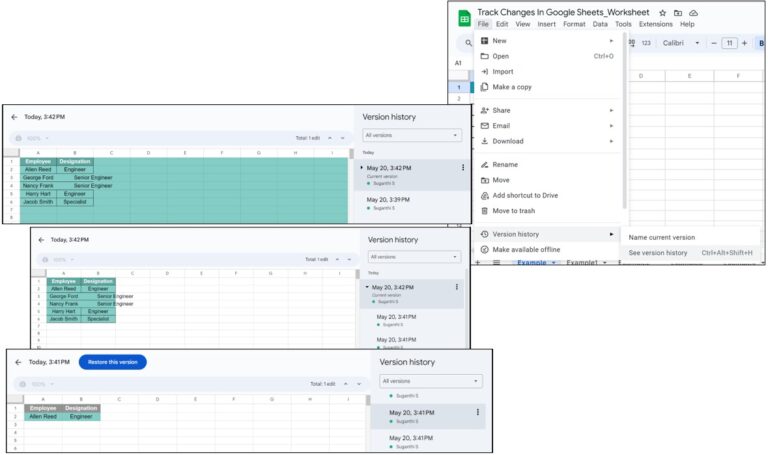Star the Track Changes worksheet document
Image resolution: width=768 pixels, height=455 pixels.
point(662,13)
